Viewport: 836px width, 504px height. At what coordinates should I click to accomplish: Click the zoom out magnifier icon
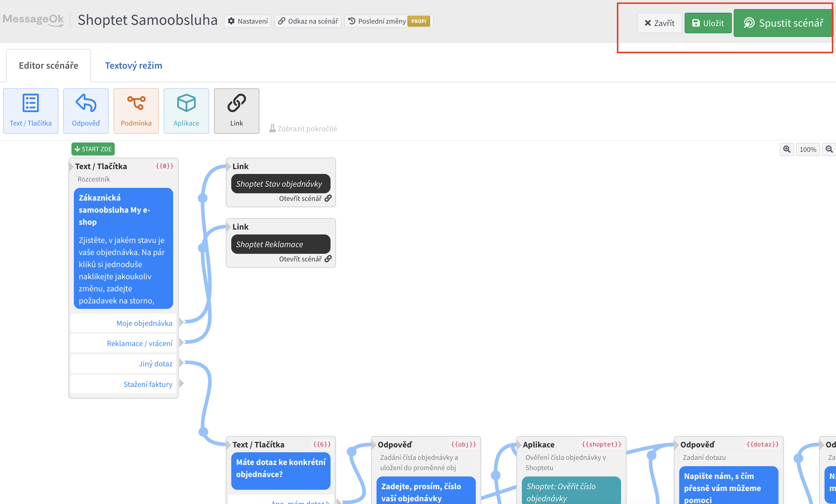tap(829, 149)
